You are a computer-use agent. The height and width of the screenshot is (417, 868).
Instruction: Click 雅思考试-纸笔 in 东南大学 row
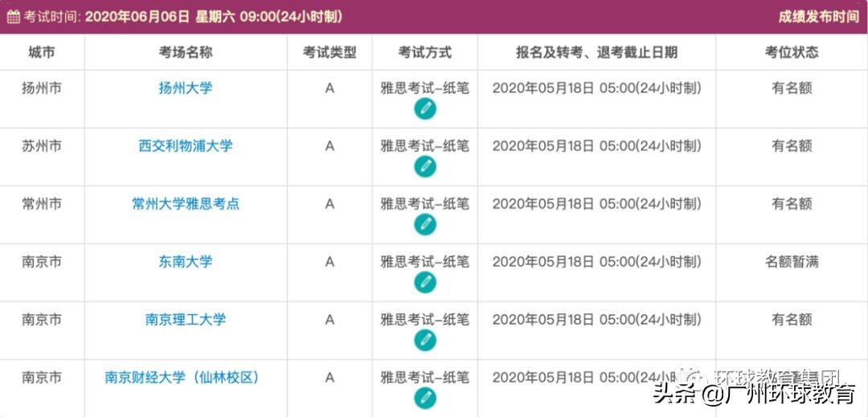coord(425,262)
